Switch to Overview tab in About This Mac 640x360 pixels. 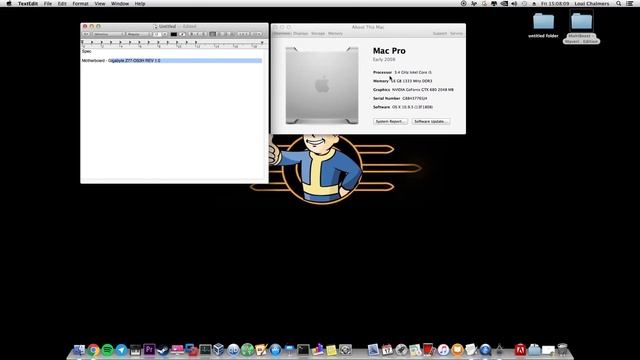click(x=282, y=33)
